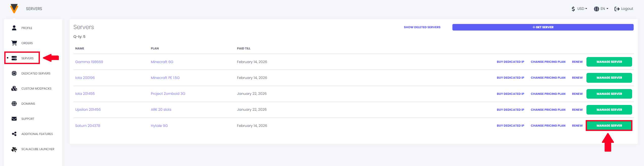Select SERVERS in the top navigation bar

(x=34, y=8)
